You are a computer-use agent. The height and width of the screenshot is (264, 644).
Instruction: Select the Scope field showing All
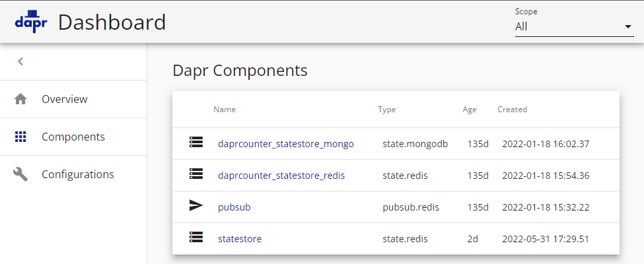pos(568,27)
